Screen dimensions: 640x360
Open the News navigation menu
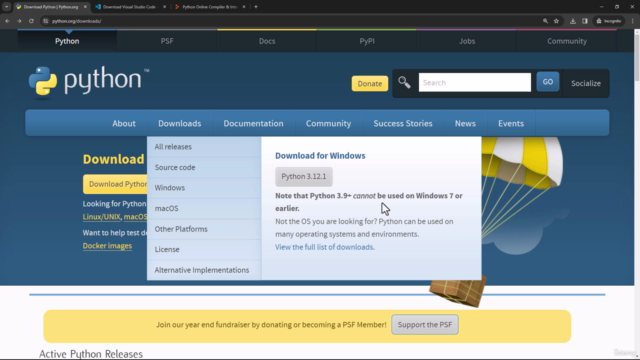[465, 123]
